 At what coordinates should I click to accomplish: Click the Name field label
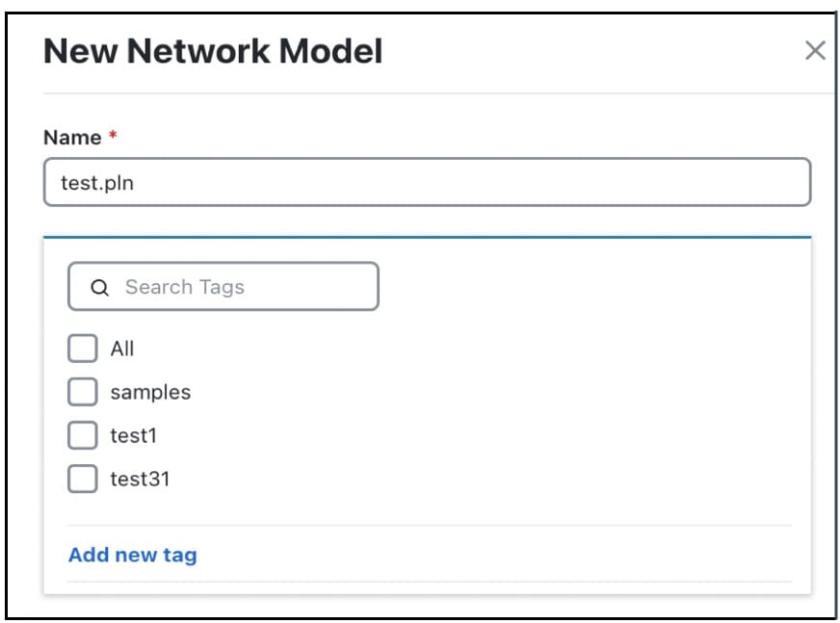pos(72,138)
